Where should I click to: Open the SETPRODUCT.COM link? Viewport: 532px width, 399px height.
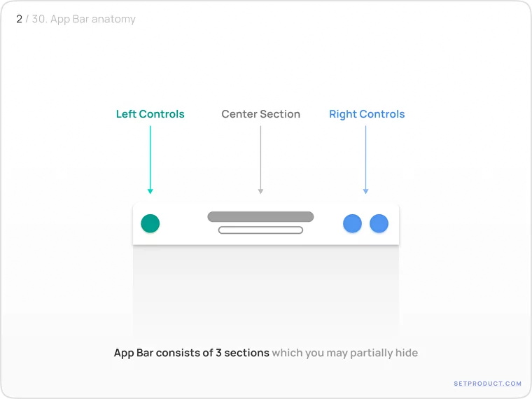click(487, 384)
